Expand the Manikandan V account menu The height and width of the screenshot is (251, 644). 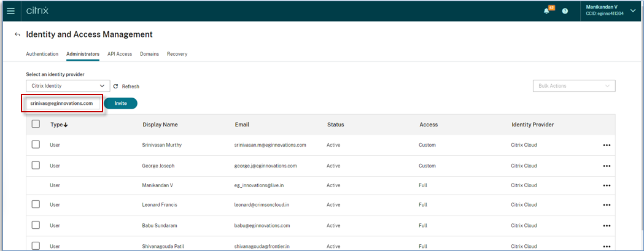632,10
